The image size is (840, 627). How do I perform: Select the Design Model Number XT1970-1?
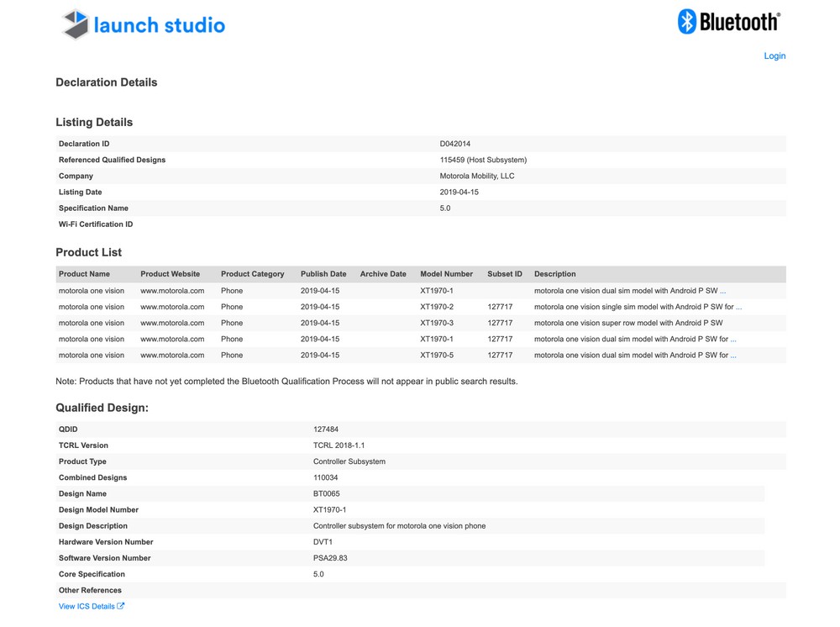(330, 509)
